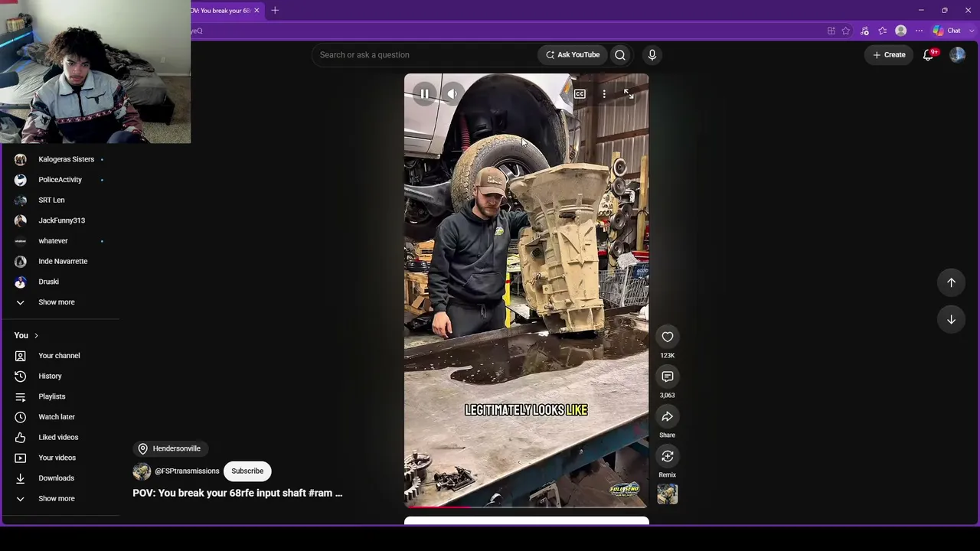Open Your channel in sidebar

[x=60, y=356]
